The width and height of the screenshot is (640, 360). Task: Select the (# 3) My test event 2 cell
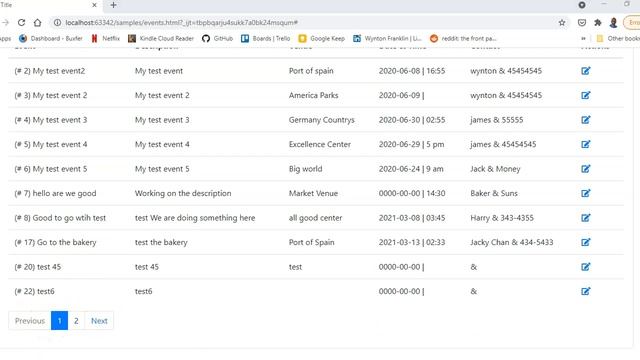(51, 95)
